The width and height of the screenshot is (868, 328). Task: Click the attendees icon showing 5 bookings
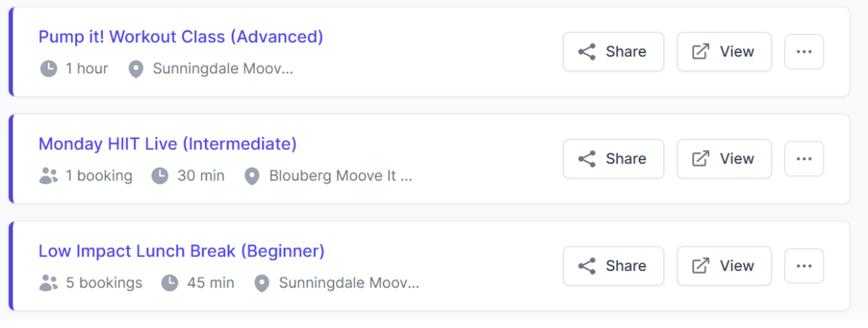tap(48, 282)
